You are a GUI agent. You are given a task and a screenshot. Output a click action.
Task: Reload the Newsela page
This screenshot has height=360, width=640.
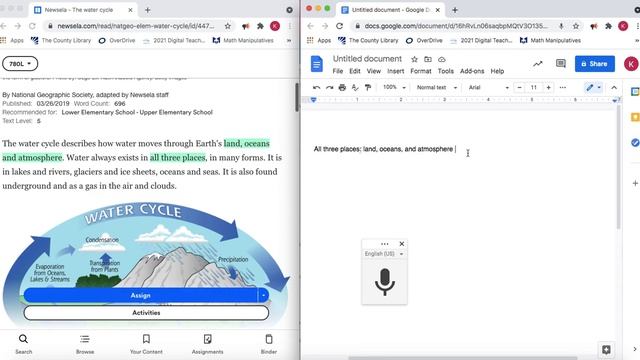(x=32, y=26)
